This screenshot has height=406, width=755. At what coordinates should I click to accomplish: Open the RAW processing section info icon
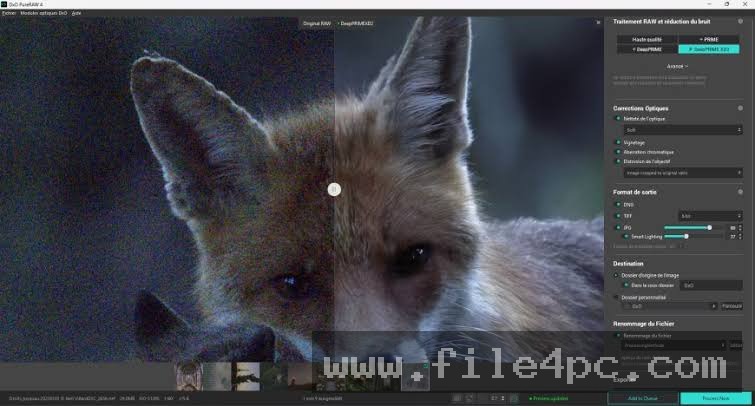[x=740, y=21]
